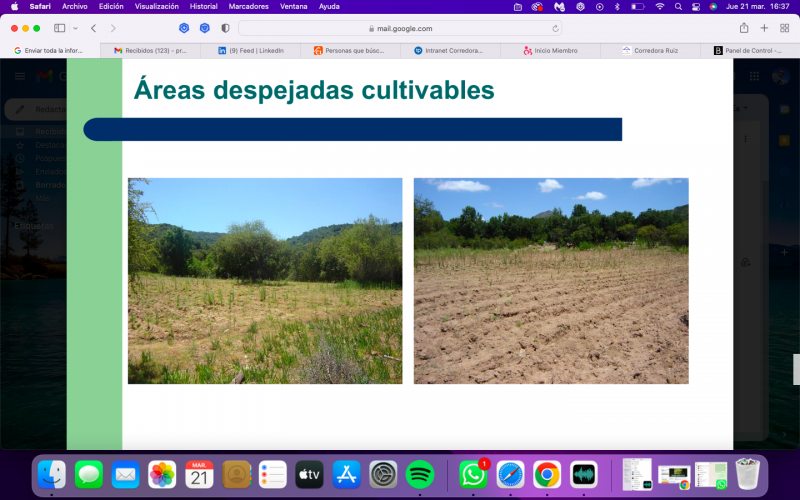Launch Spotify from the dock
800x500 pixels.
click(419, 474)
